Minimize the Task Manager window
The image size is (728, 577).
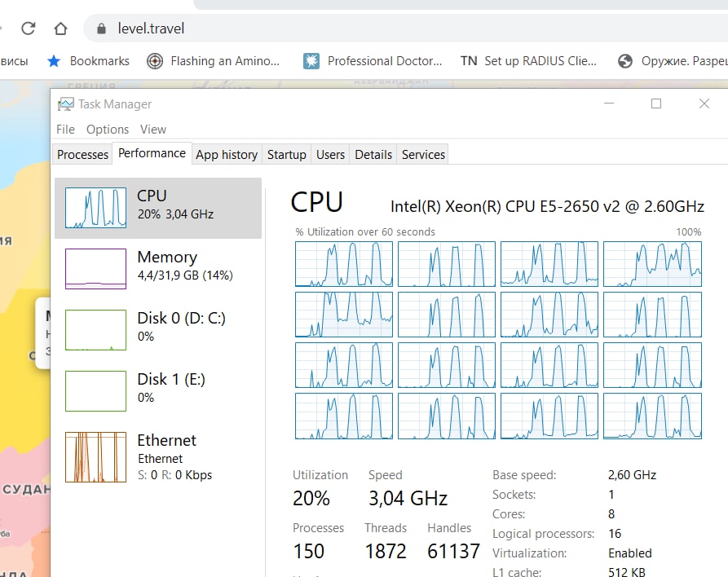[x=609, y=104]
